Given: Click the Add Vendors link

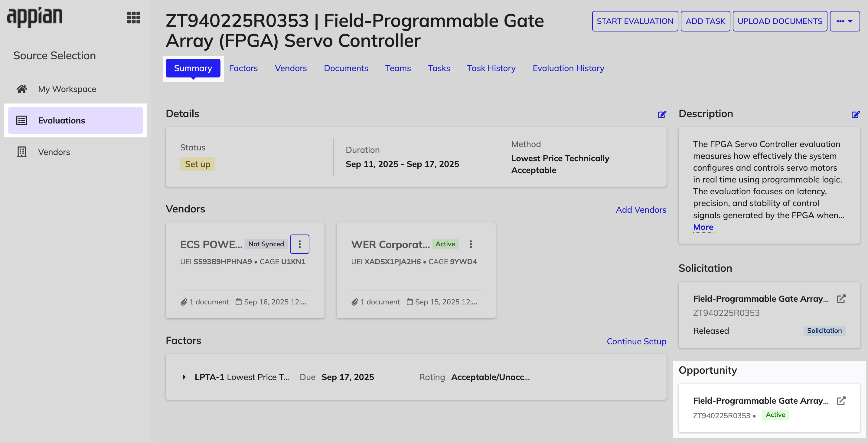Looking at the screenshot, I should (x=641, y=210).
